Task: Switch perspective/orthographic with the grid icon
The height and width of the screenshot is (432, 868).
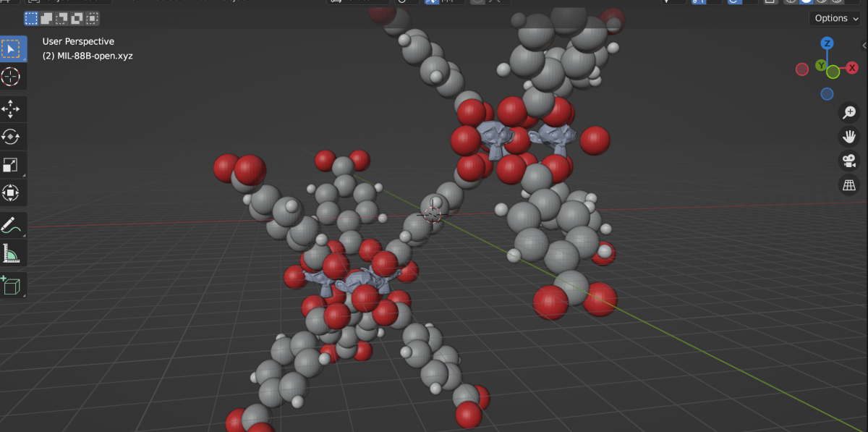Action: coord(849,185)
